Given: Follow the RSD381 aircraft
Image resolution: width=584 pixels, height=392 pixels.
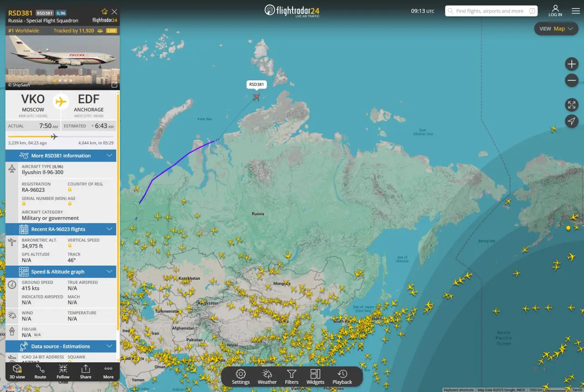Looking at the screenshot, I should [63, 371].
